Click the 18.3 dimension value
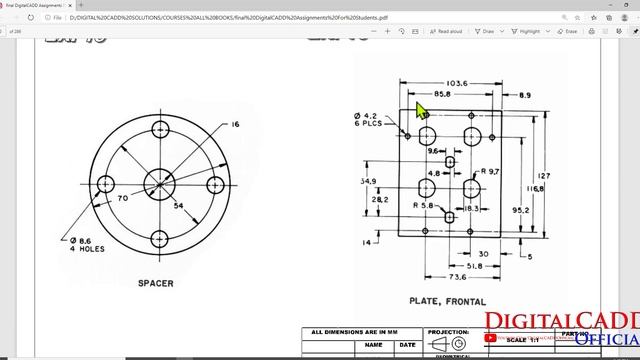This screenshot has width=640, height=360. [471, 209]
